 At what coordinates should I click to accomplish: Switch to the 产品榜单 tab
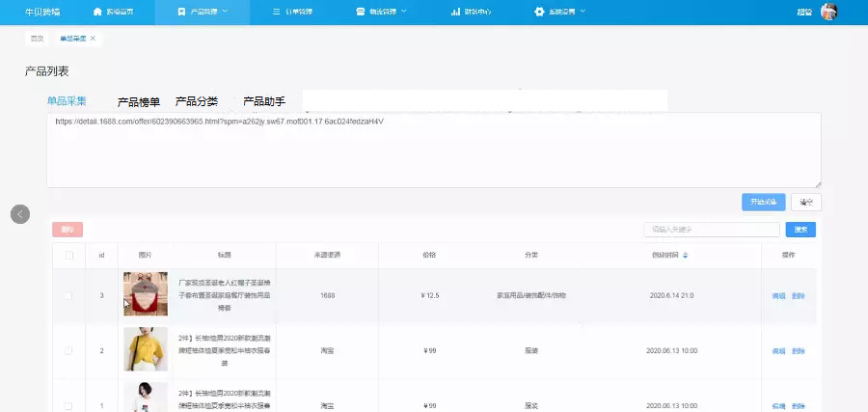point(138,101)
